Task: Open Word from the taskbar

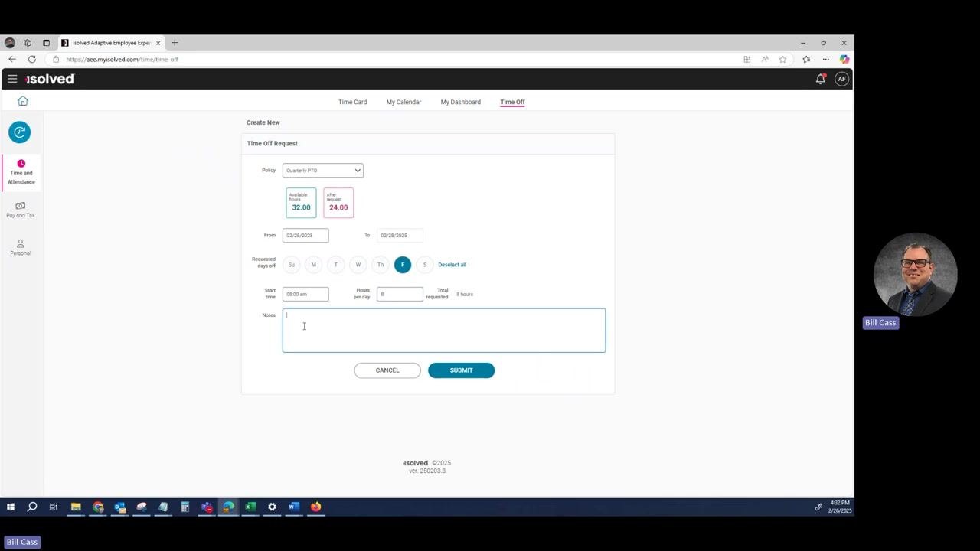Action: (293, 507)
